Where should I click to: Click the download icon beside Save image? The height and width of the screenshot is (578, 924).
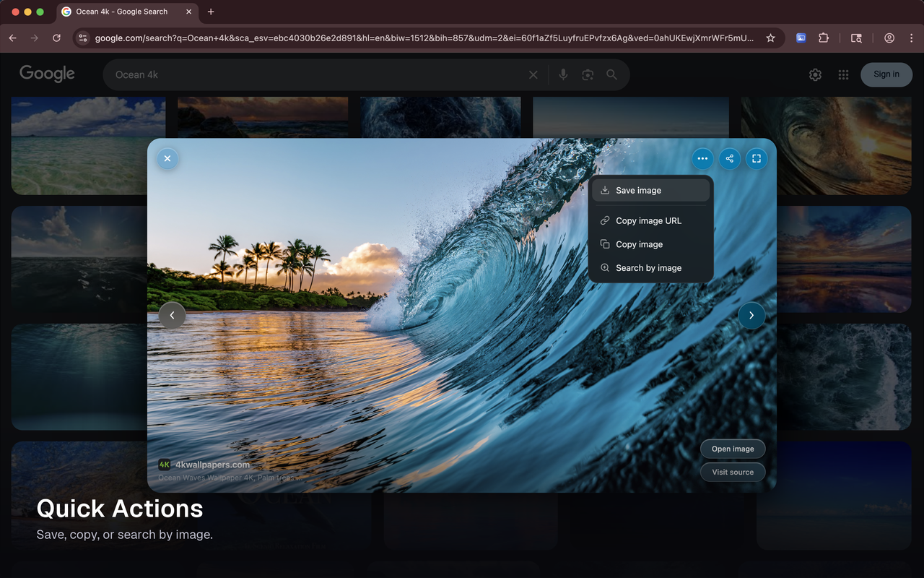pos(605,191)
